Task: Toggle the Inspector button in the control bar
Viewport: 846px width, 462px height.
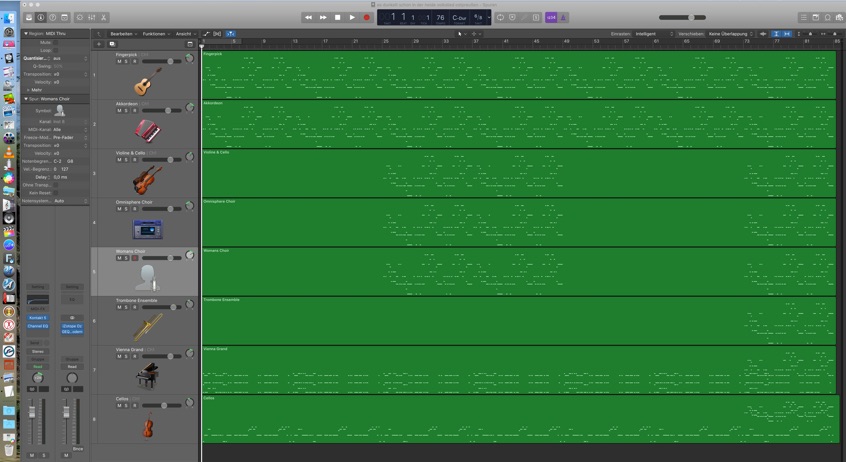Action: [40, 17]
